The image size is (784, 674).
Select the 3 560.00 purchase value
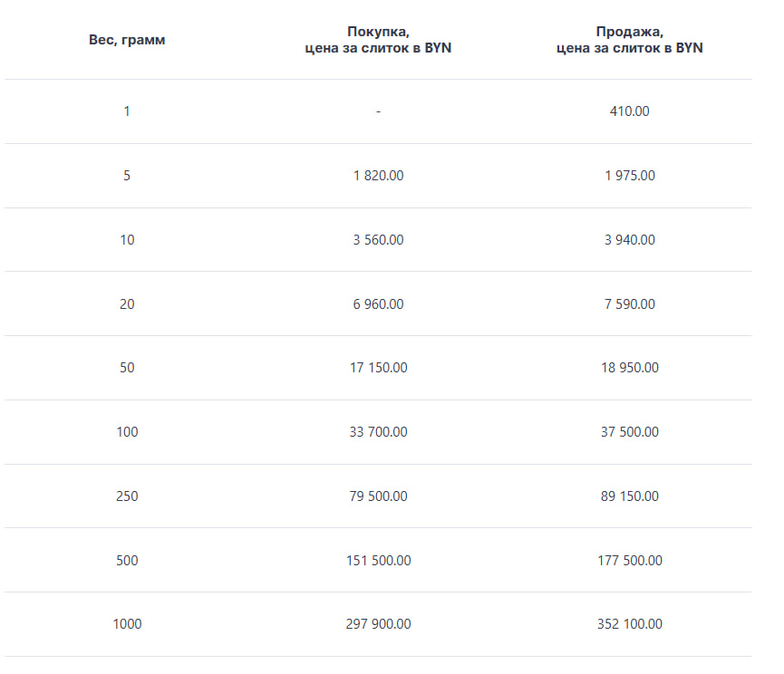coord(378,240)
